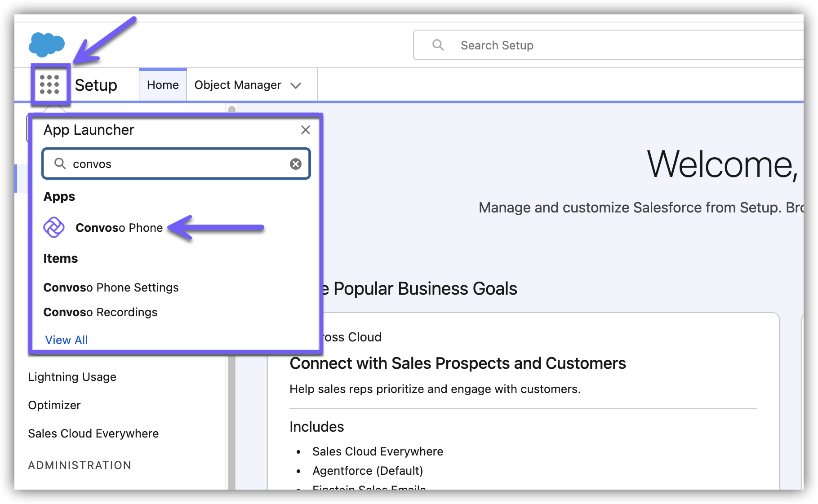This screenshot has width=818, height=504.
Task: Click the App Launcher search magnifier icon
Action: click(x=60, y=164)
